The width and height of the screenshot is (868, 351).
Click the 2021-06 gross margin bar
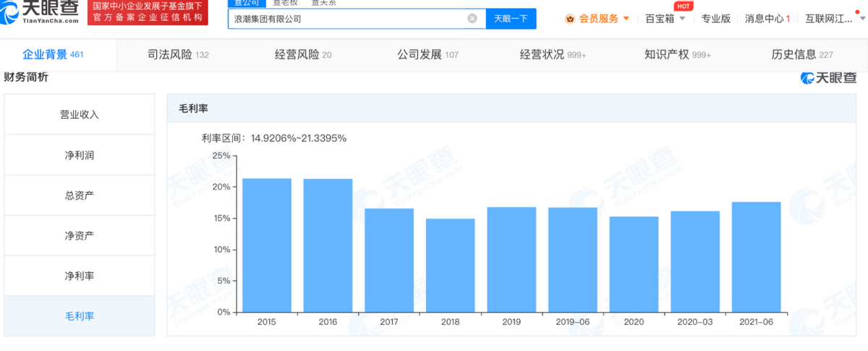(x=757, y=258)
